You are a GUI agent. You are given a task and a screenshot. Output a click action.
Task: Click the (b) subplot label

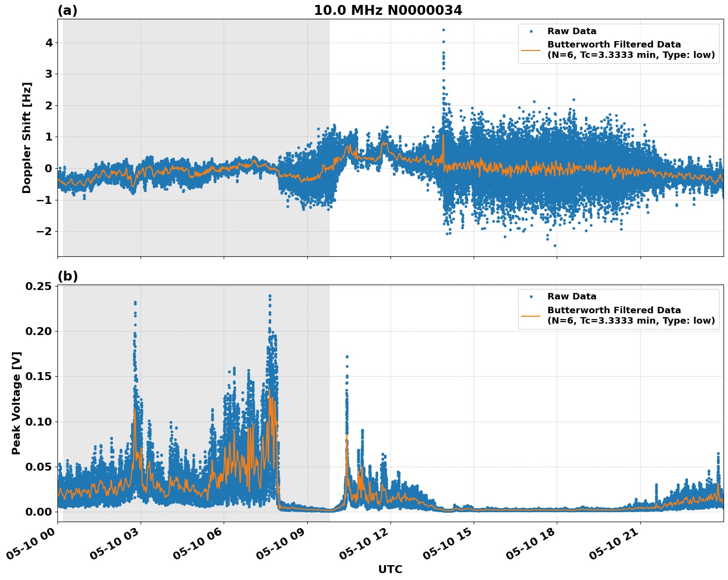68,275
